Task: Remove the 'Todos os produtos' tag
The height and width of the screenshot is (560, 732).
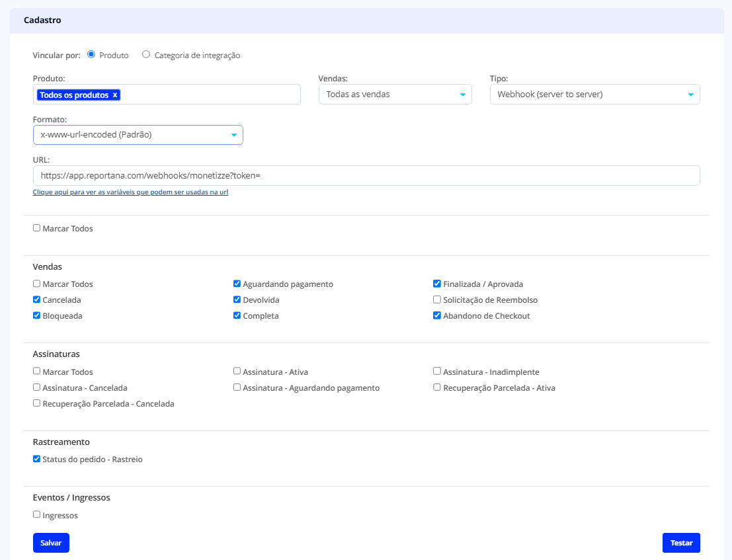Action: click(115, 95)
